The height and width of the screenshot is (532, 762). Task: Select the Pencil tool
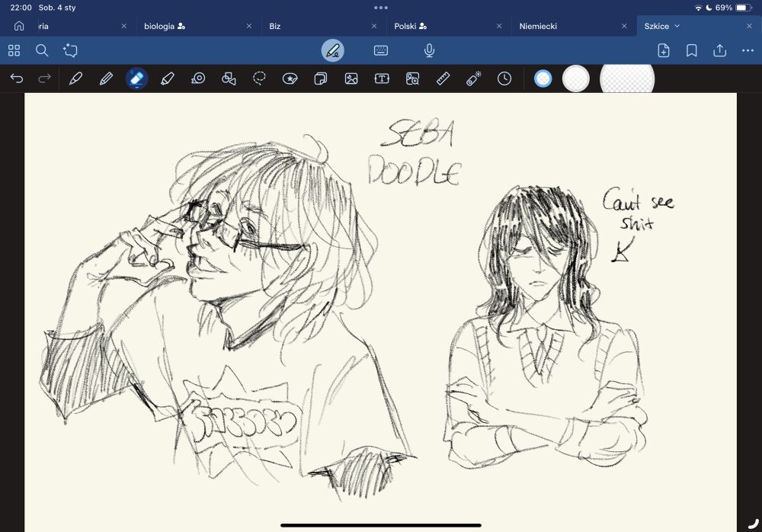(106, 79)
